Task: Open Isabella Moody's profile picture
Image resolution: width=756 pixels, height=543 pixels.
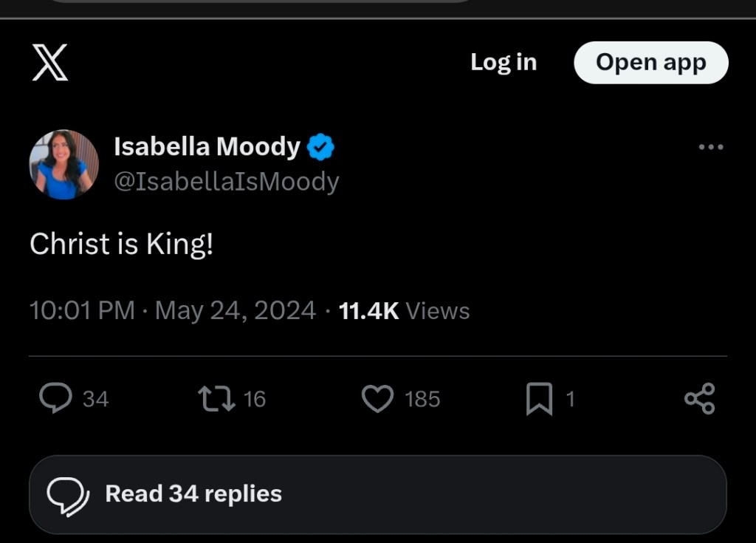Action: click(63, 164)
